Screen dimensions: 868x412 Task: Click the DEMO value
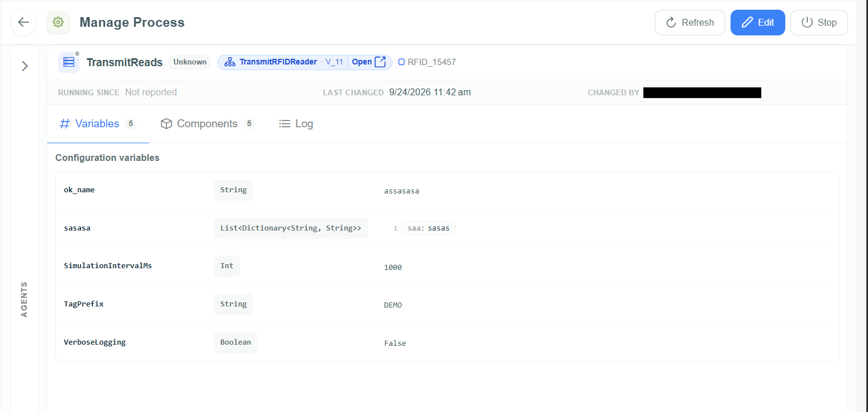pyautogui.click(x=393, y=305)
